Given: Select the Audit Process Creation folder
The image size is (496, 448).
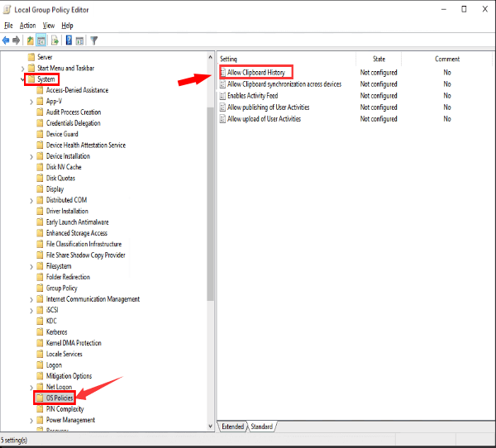Looking at the screenshot, I should pos(74,112).
